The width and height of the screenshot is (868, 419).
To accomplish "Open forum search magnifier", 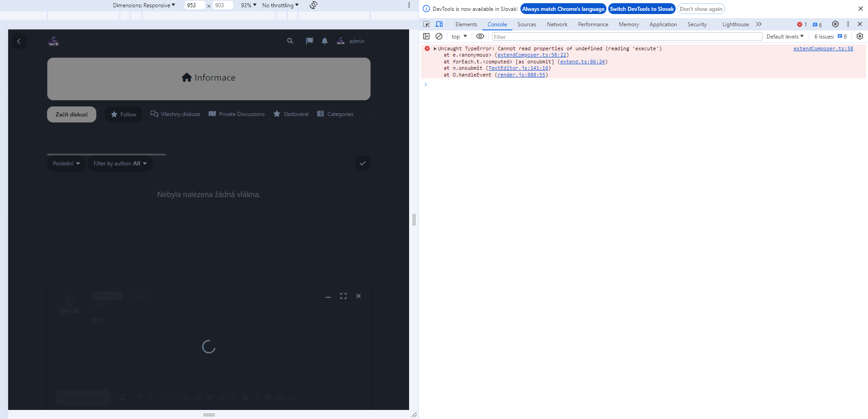I will point(290,41).
